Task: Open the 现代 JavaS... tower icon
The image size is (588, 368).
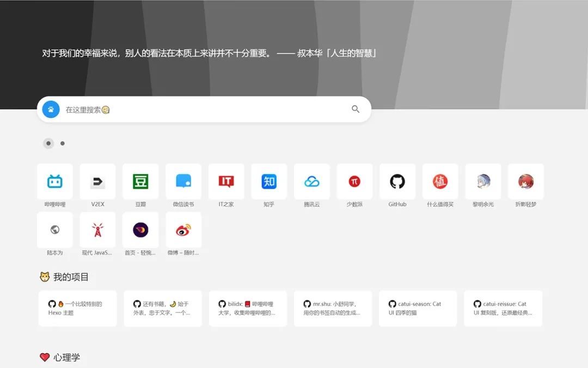Action: (97, 230)
